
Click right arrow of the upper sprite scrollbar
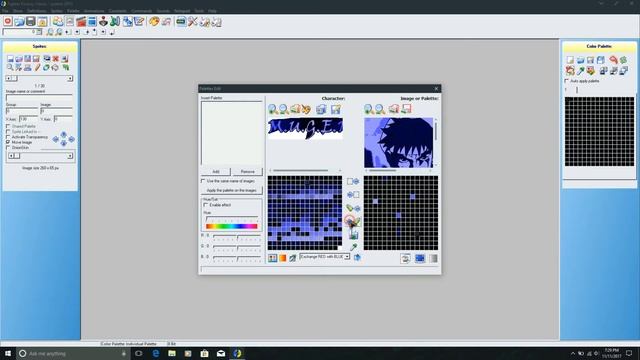(x=70, y=78)
